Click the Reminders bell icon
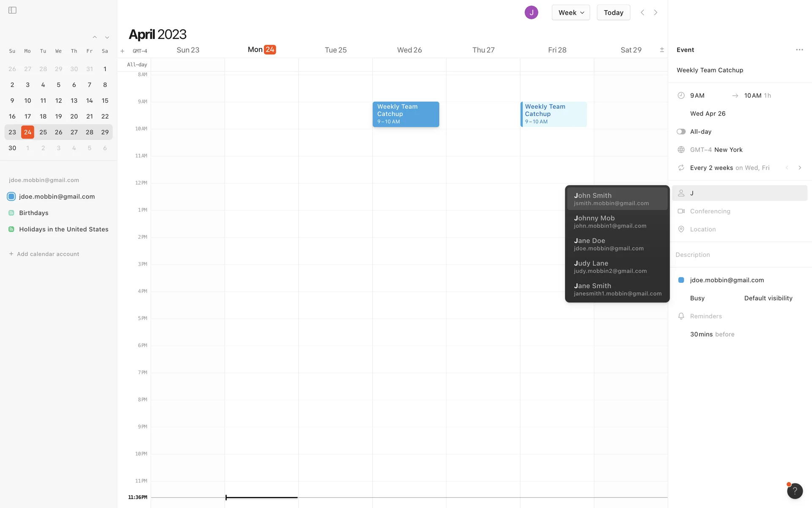The width and height of the screenshot is (812, 508). 681,316
